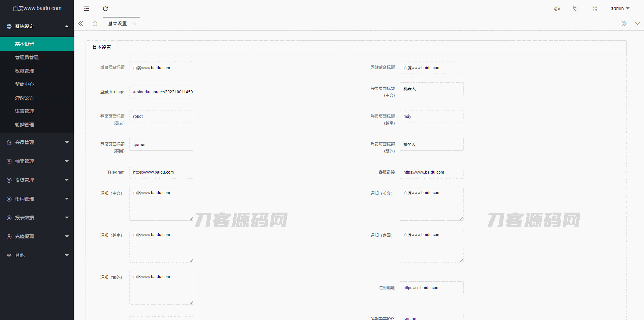Collapse the sidebar with the hamburger icon
The height and width of the screenshot is (320, 644).
pyautogui.click(x=86, y=9)
